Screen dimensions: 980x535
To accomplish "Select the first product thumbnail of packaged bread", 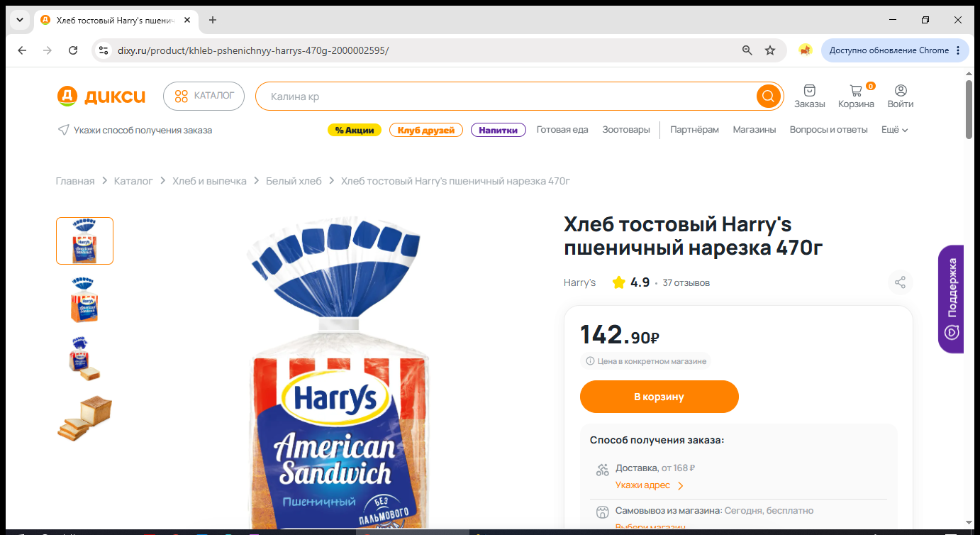I will pyautogui.click(x=84, y=241).
